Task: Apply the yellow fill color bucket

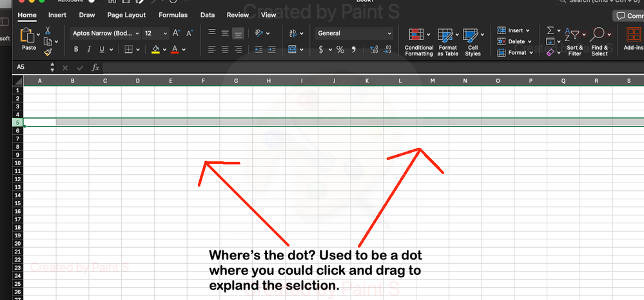Action: click(x=155, y=50)
